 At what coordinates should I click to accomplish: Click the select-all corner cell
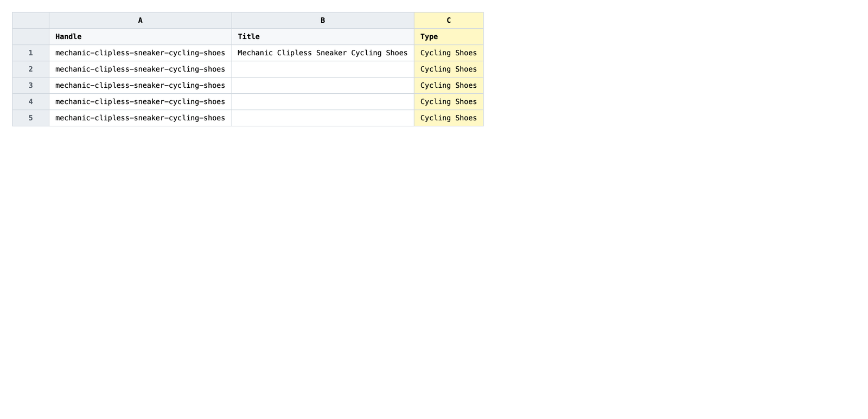point(31,21)
